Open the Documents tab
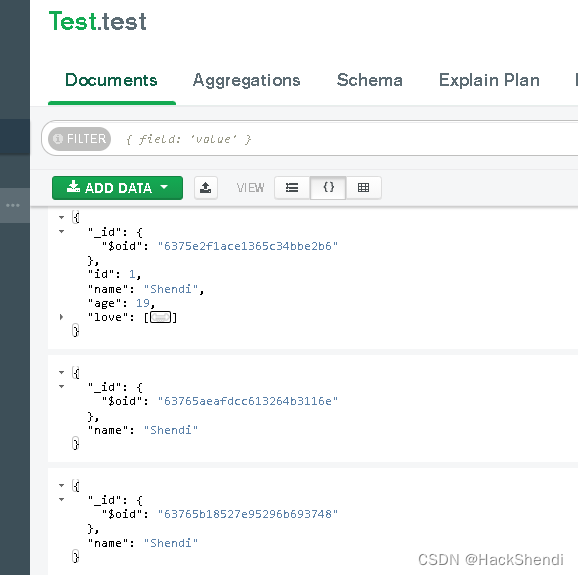 (x=111, y=80)
